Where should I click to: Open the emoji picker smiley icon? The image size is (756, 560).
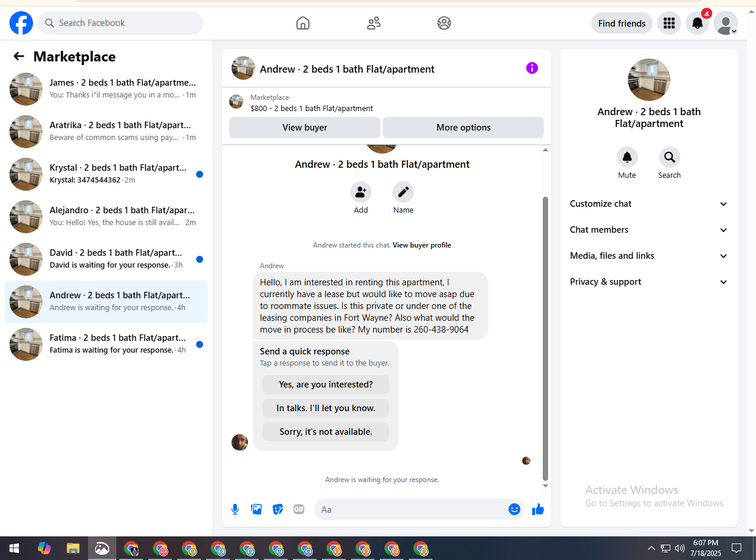coord(514,509)
